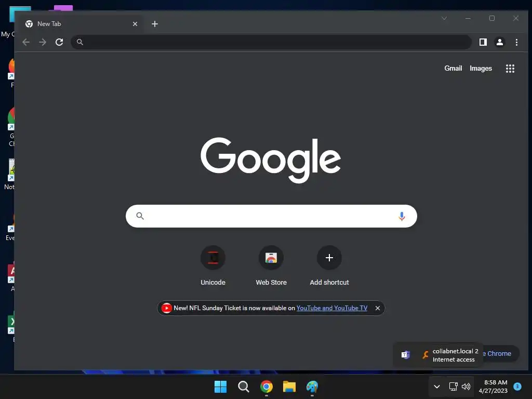Click the network status tray icon

(453, 387)
